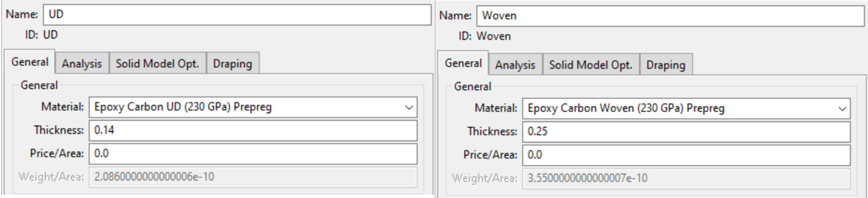Click the Weight/Area value 3.55e-10 field
The height and width of the screenshot is (198, 868).
click(686, 178)
